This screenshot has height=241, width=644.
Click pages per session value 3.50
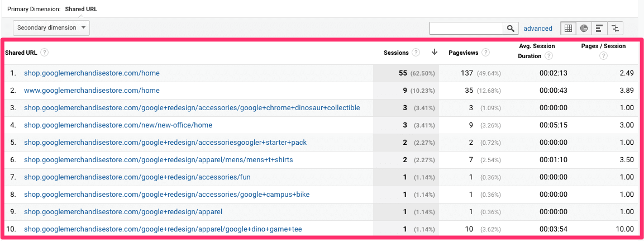tap(626, 159)
